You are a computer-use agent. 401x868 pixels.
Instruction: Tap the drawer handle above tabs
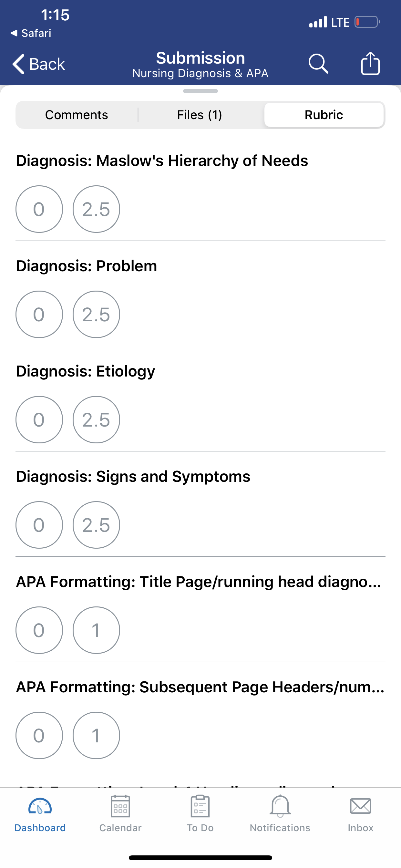200,91
